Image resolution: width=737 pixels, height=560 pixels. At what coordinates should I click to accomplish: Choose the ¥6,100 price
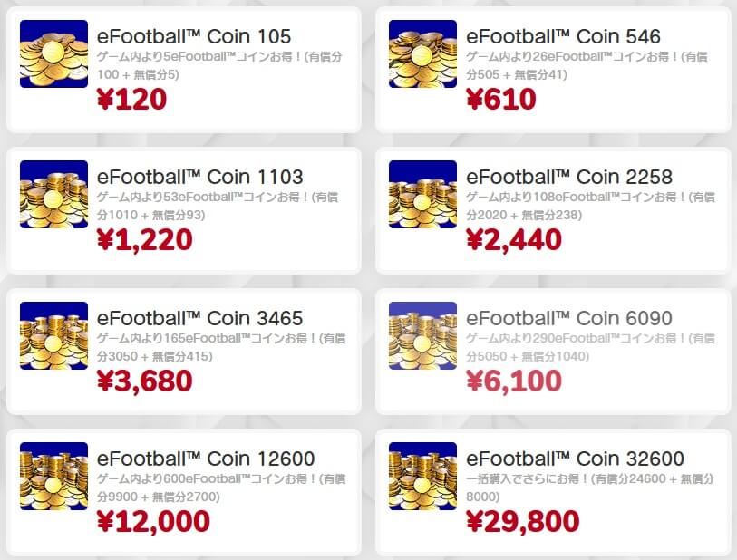(x=513, y=381)
